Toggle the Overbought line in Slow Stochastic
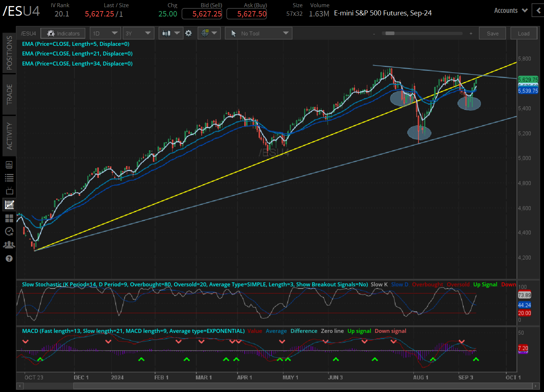This screenshot has width=544, height=392. 427,284
